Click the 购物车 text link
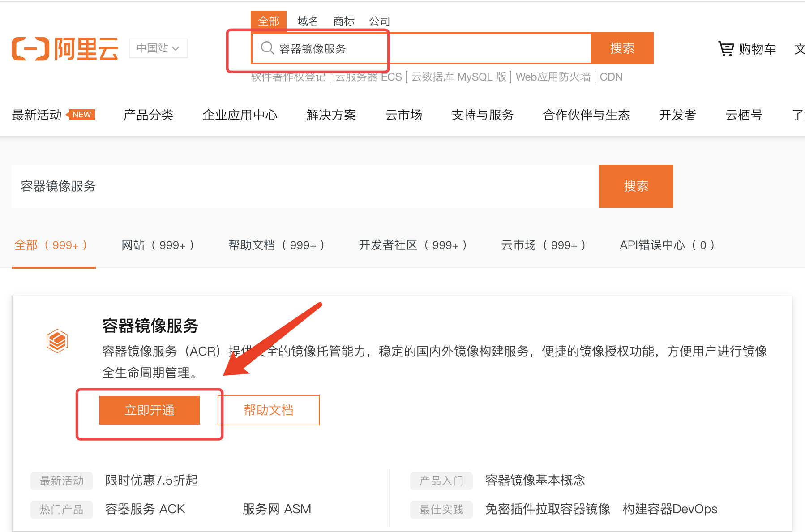805x532 pixels. [757, 49]
